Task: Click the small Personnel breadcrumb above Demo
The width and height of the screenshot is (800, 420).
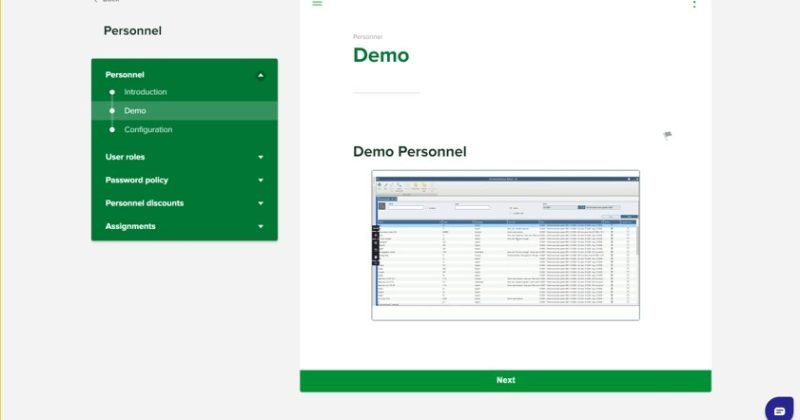Action: 367,37
